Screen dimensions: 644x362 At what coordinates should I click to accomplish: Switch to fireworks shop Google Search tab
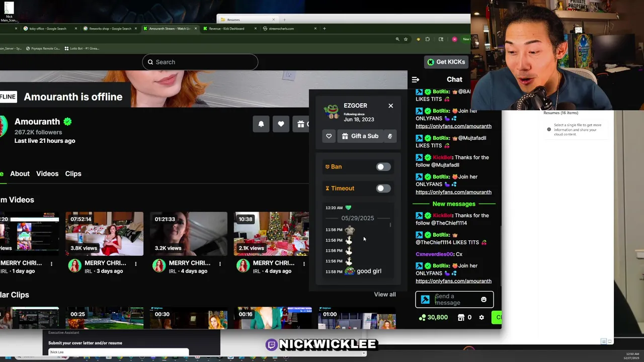click(110, 29)
